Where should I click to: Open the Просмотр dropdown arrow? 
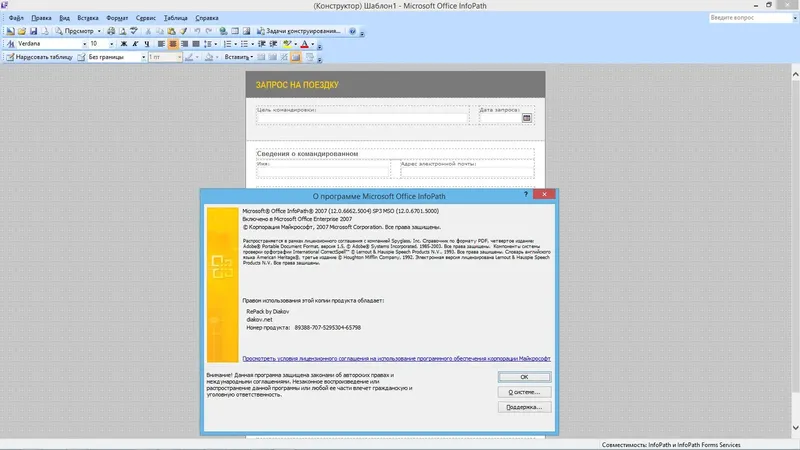(99, 31)
